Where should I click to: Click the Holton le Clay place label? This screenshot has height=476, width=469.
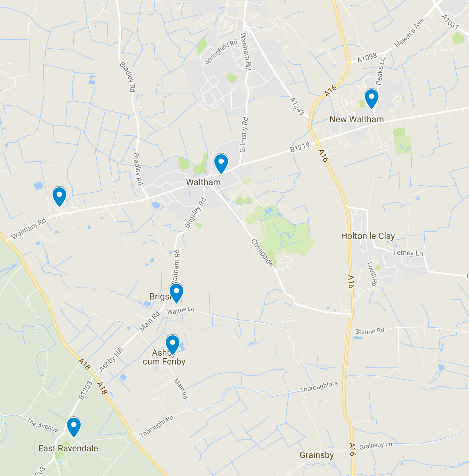(x=368, y=236)
